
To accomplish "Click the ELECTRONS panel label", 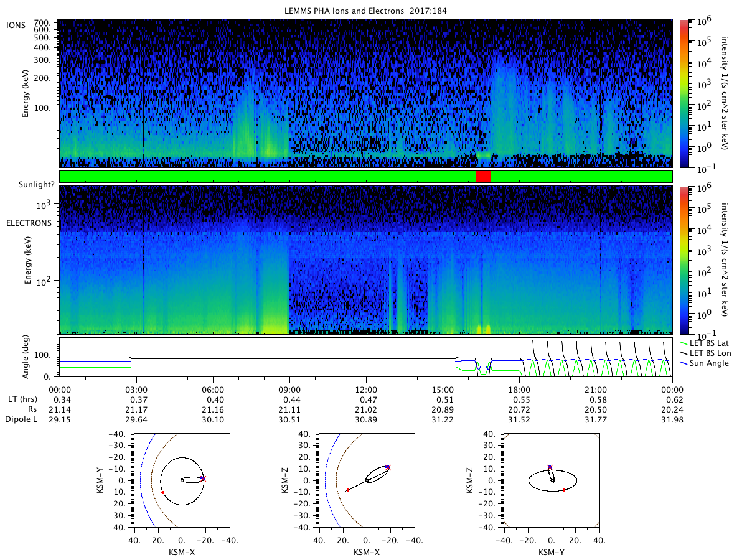I will pyautogui.click(x=29, y=223).
